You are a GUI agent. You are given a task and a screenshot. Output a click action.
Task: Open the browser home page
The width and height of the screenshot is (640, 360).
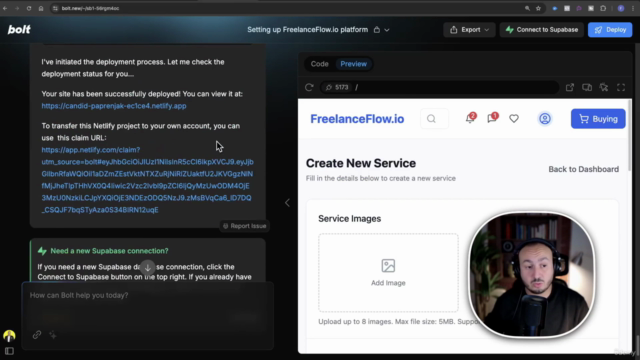(41, 8)
